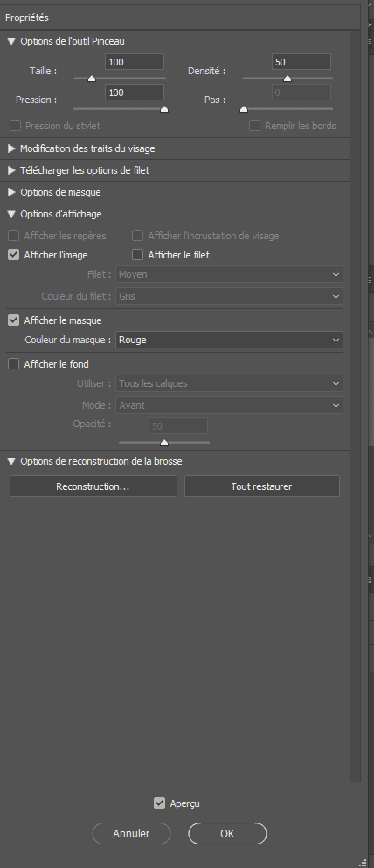Click the Tout restaurer button
This screenshot has width=374, height=868.
pyautogui.click(x=261, y=486)
